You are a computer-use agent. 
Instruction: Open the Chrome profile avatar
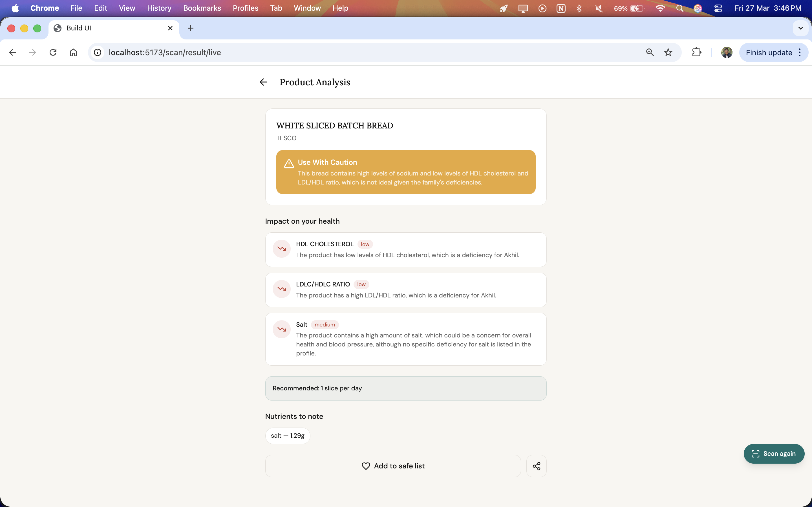727,52
